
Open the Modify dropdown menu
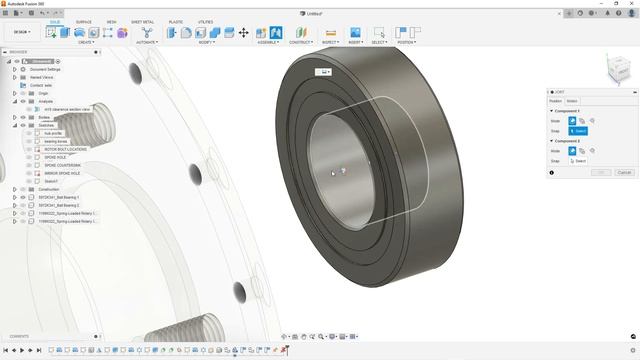(x=207, y=42)
